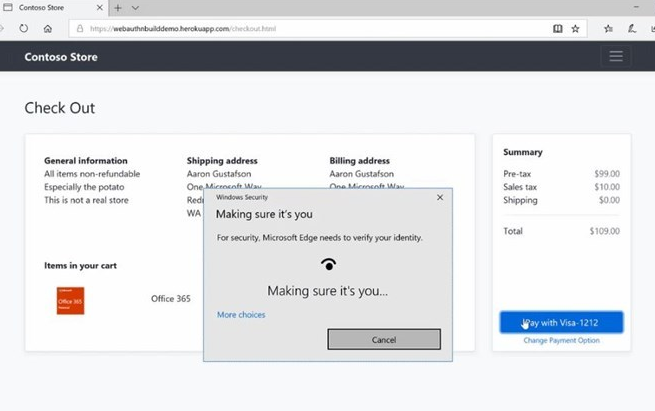Click 'Items in your cart' heading
The height and width of the screenshot is (411, 655).
[x=80, y=266]
